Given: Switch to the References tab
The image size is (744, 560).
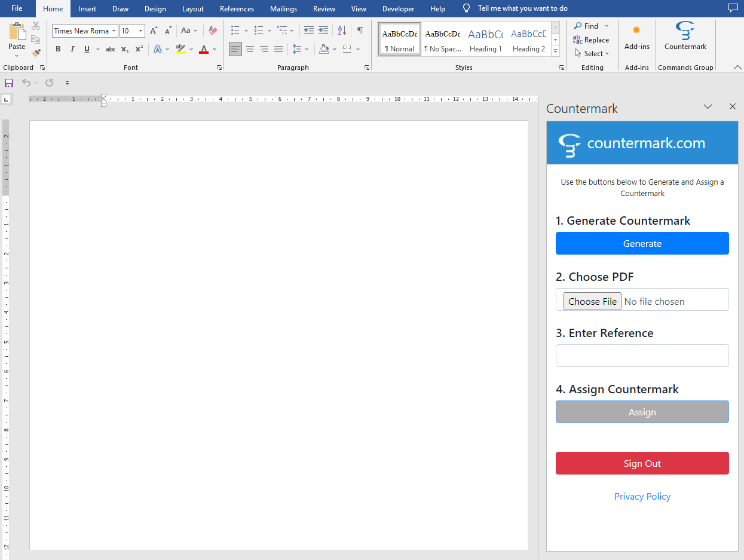Looking at the screenshot, I should tap(237, 9).
